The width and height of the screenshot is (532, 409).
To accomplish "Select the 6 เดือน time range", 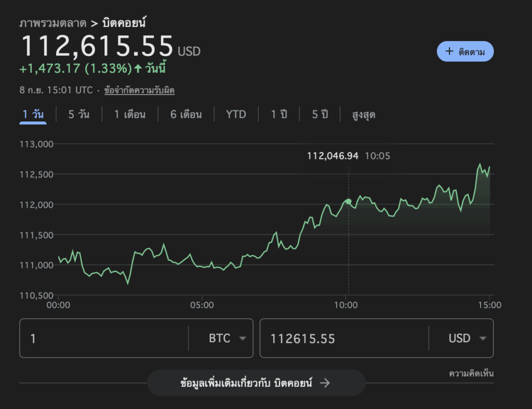I will [186, 114].
